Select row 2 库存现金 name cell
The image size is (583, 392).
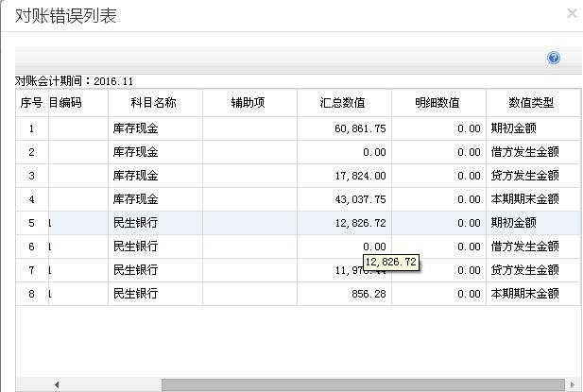coord(155,152)
